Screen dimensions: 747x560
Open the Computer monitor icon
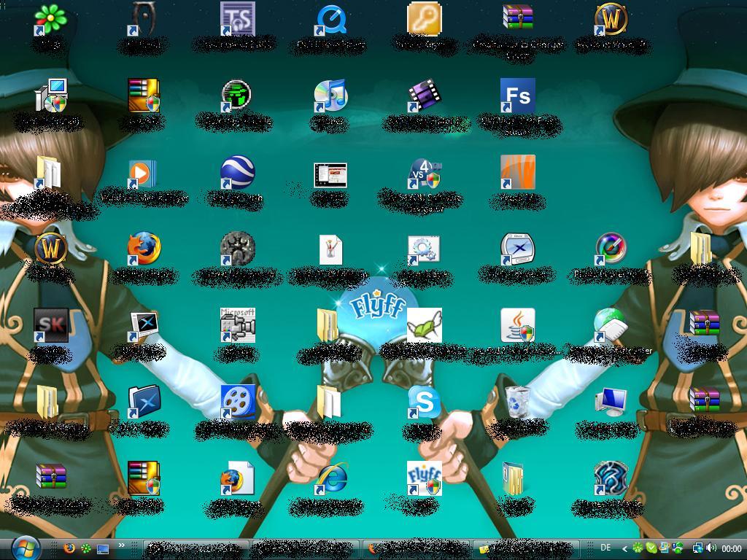611,402
